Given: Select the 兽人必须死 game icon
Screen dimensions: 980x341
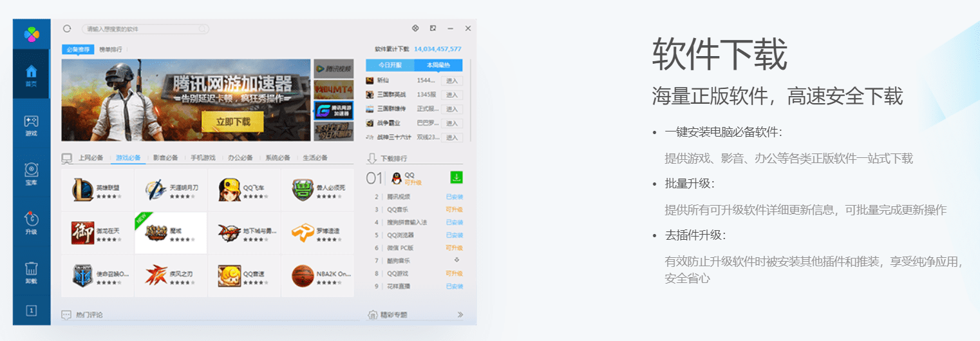Looking at the screenshot, I should (x=303, y=189).
